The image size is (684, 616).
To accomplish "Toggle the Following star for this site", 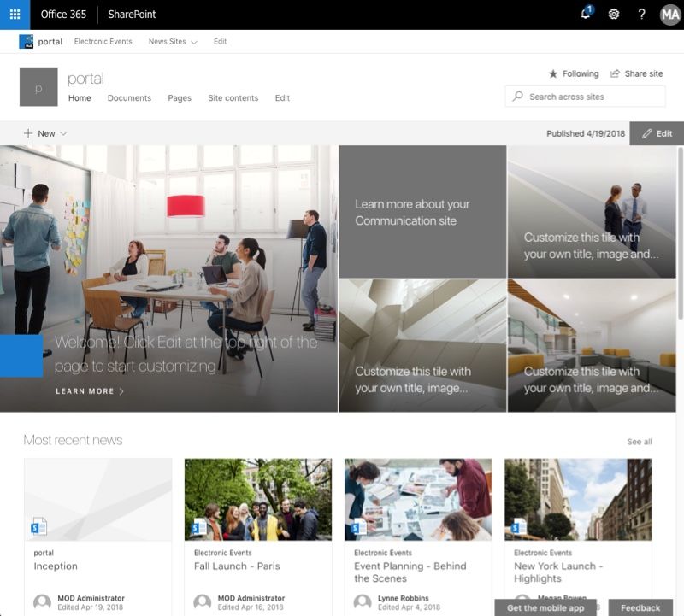I will pos(555,73).
